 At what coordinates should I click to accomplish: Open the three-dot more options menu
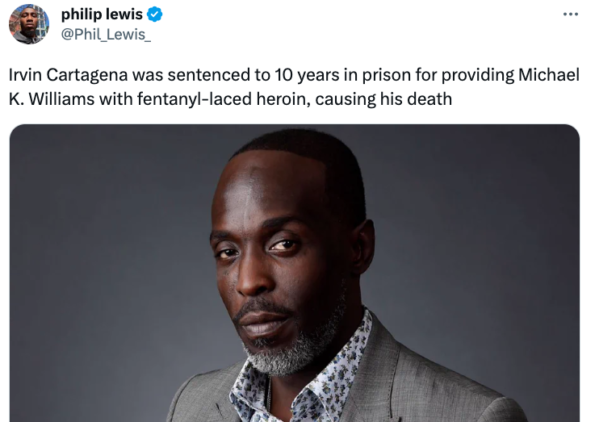(570, 14)
